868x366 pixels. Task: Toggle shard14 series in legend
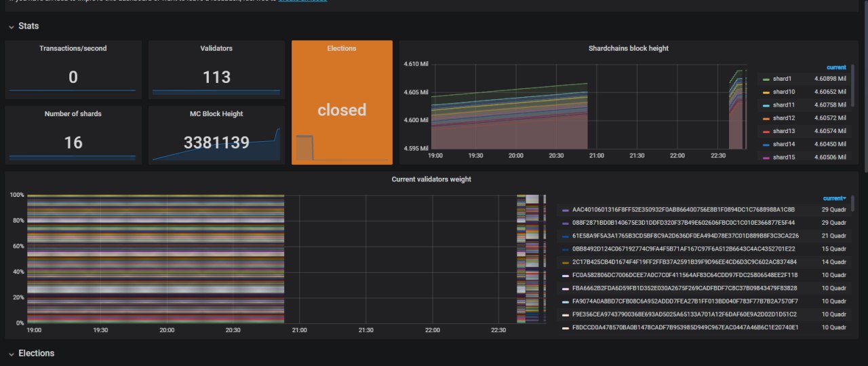click(x=784, y=144)
